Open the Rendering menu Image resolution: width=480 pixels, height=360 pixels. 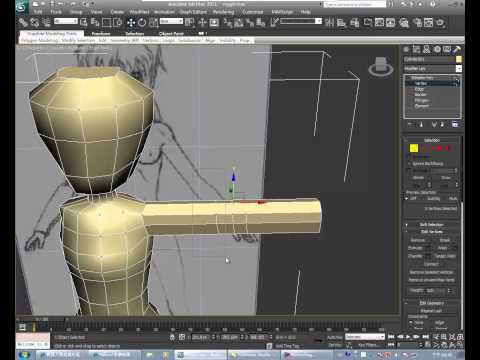point(223,12)
